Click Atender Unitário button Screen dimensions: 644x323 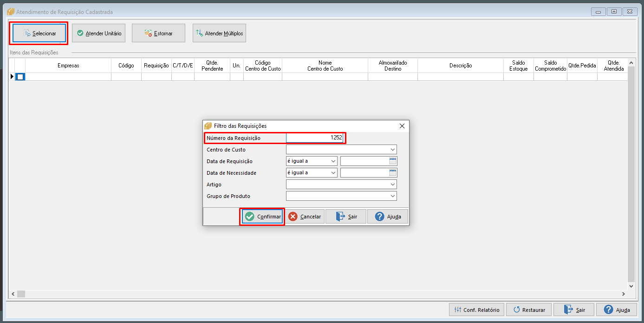click(x=98, y=33)
